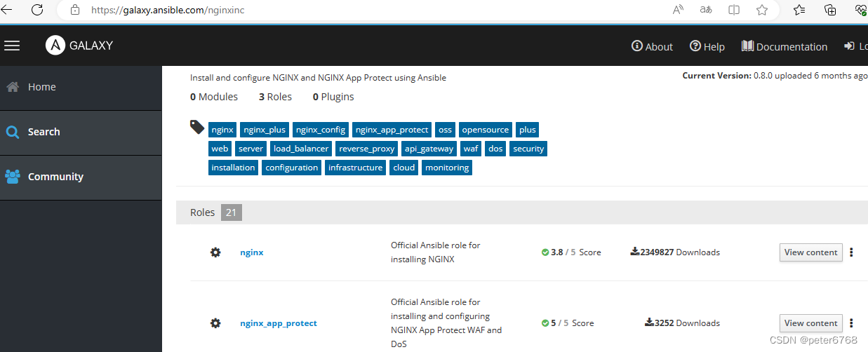Click the oss tag

[445, 130]
